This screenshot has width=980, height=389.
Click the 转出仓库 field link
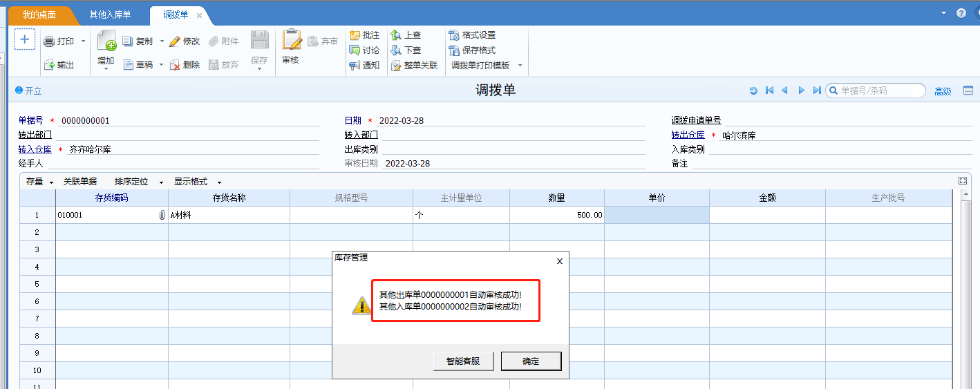688,135
